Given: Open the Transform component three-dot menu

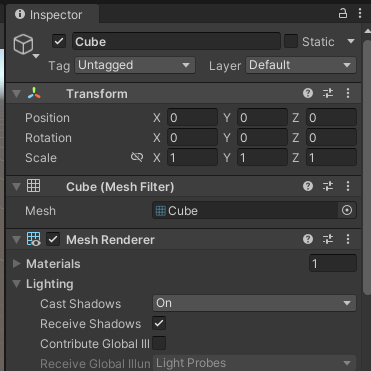Looking at the screenshot, I should (348, 93).
